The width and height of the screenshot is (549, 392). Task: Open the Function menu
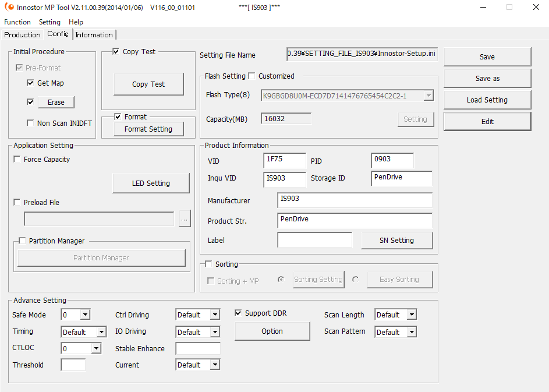[17, 22]
